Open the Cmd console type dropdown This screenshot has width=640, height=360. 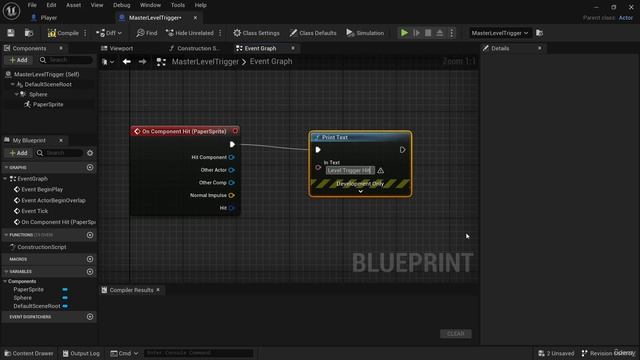(x=124, y=353)
